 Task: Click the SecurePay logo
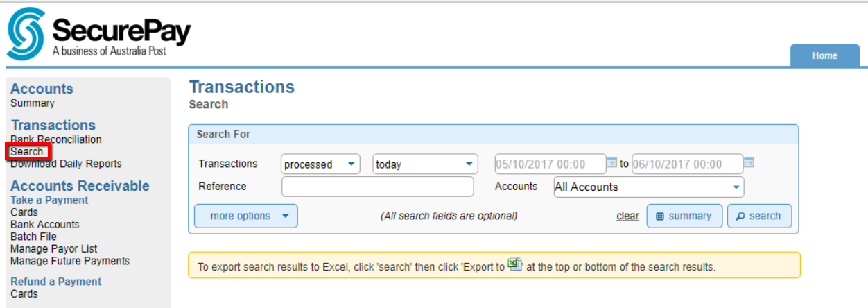click(x=98, y=34)
